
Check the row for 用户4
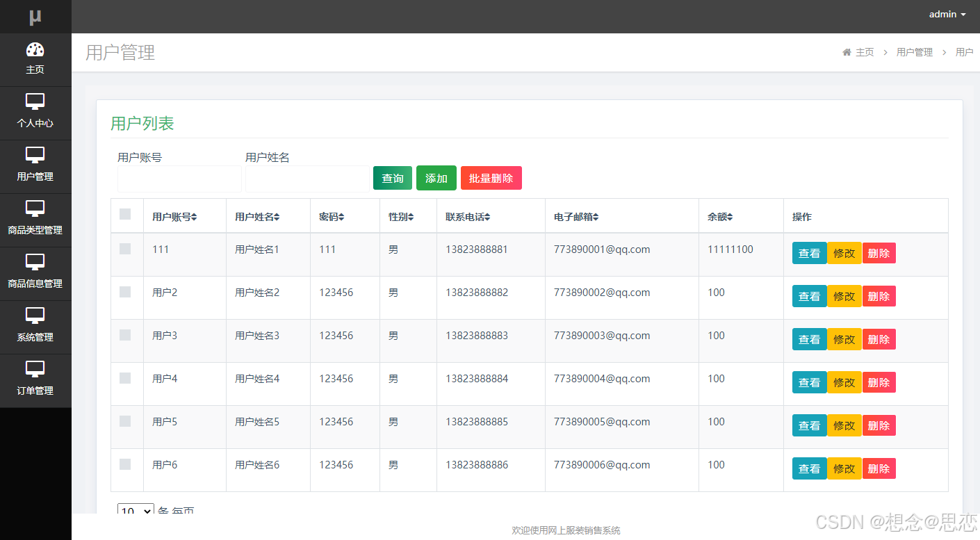[x=125, y=378]
